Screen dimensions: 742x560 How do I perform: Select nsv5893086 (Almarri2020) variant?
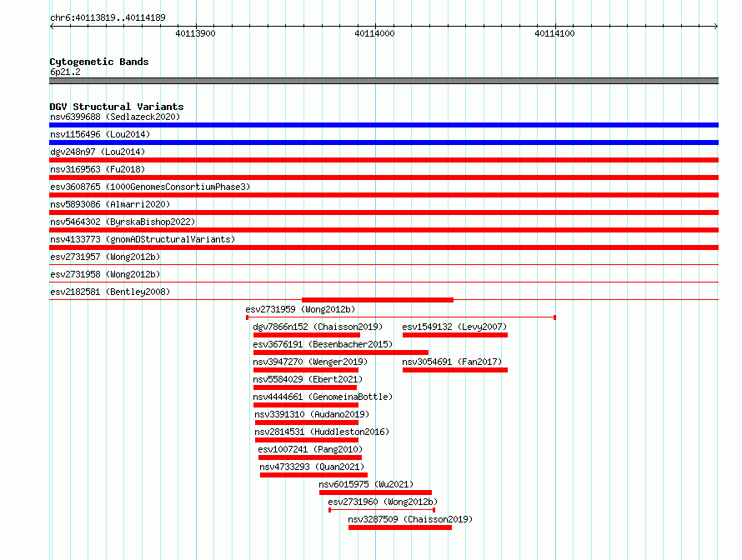[x=110, y=204]
